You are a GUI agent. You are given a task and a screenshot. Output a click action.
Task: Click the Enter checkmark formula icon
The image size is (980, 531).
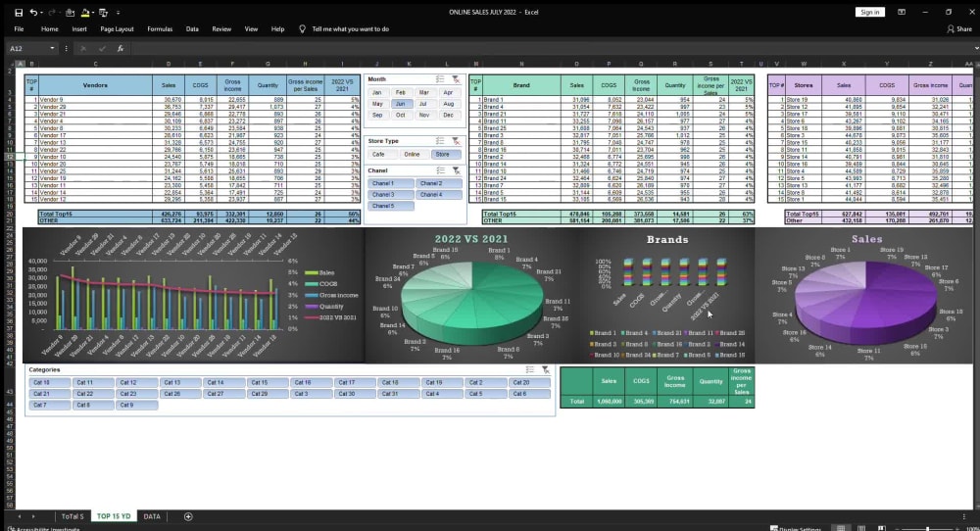pos(102,48)
